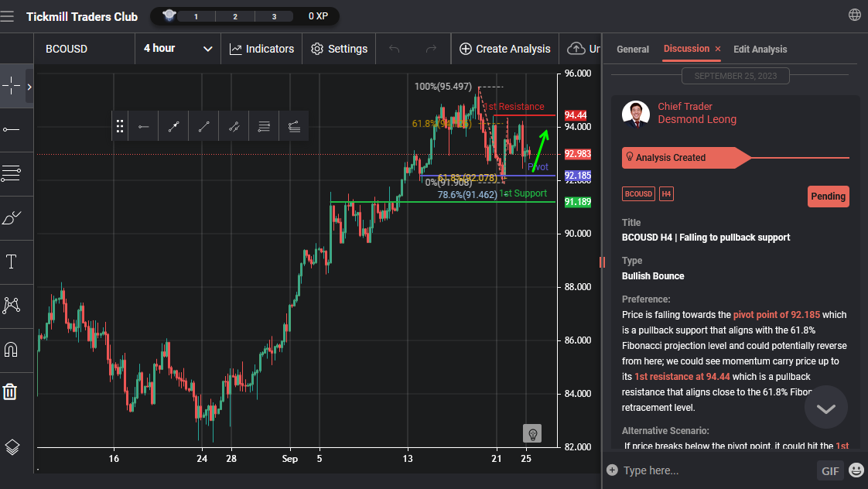Select the crosshair cursor tool
The width and height of the screenshot is (868, 489).
(x=11, y=87)
